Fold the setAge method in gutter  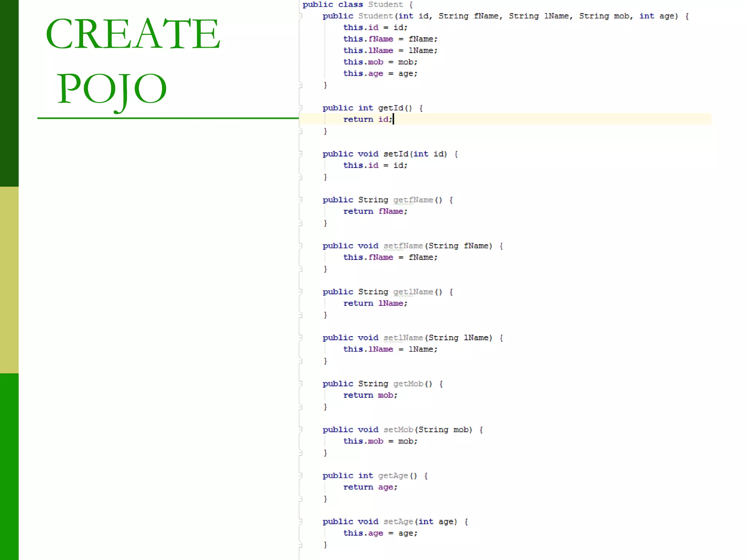pos(300,521)
